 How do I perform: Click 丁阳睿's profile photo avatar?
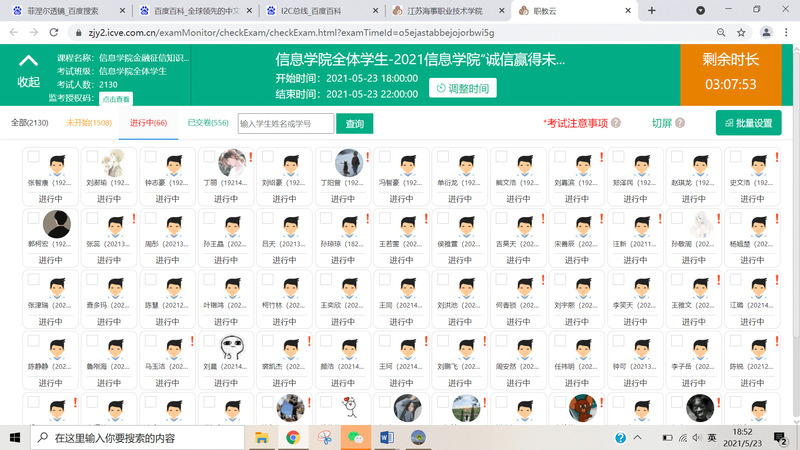point(347,163)
